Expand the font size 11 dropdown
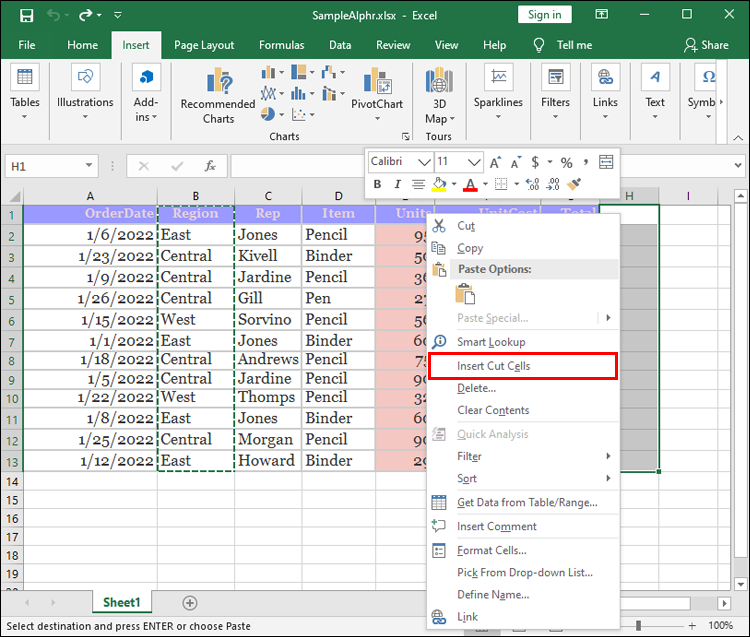This screenshot has height=637, width=750. click(474, 162)
